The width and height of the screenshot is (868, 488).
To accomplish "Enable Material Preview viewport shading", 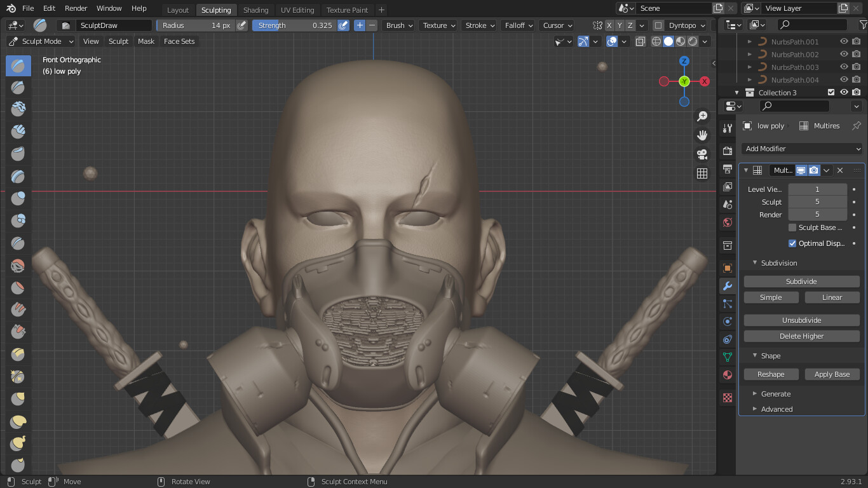I will [x=681, y=41].
